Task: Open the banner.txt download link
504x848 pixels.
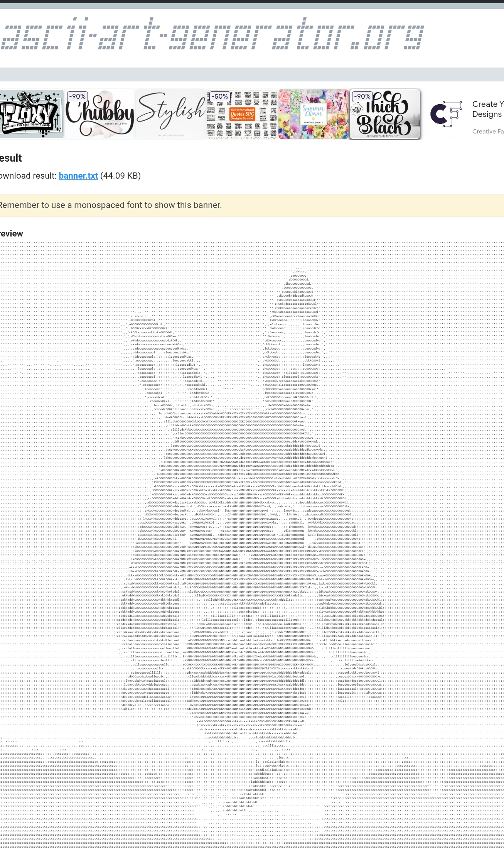Action: [x=78, y=176]
